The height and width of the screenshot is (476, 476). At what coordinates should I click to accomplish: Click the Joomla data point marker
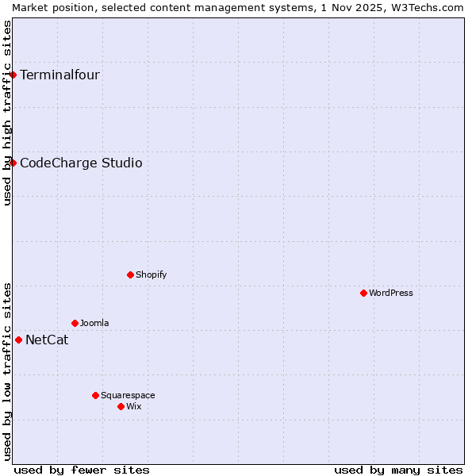pos(75,324)
